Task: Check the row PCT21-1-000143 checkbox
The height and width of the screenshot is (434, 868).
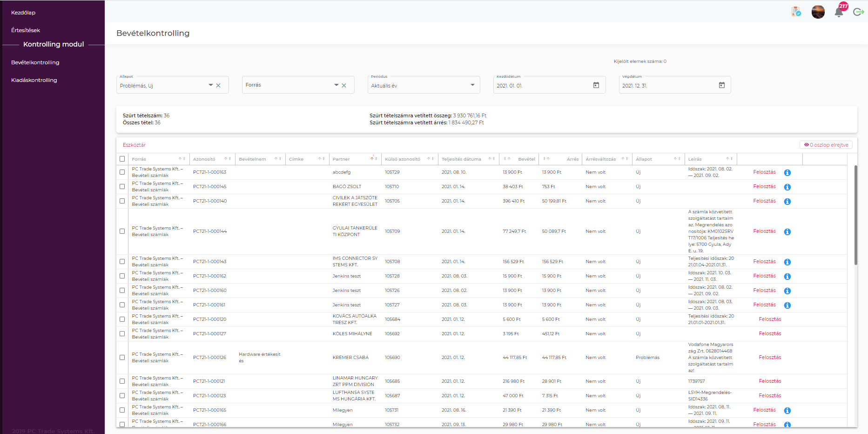Action: pos(122,262)
